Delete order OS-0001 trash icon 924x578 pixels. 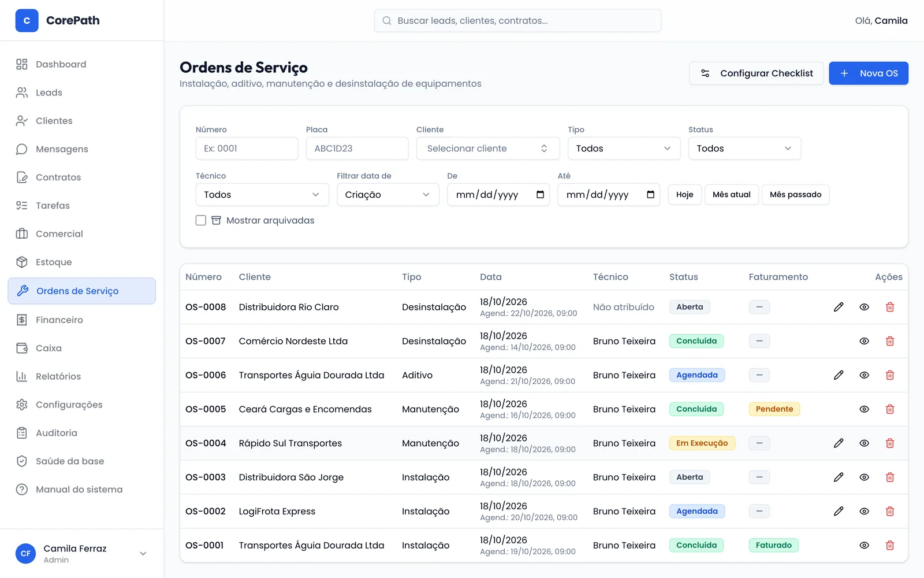point(890,545)
